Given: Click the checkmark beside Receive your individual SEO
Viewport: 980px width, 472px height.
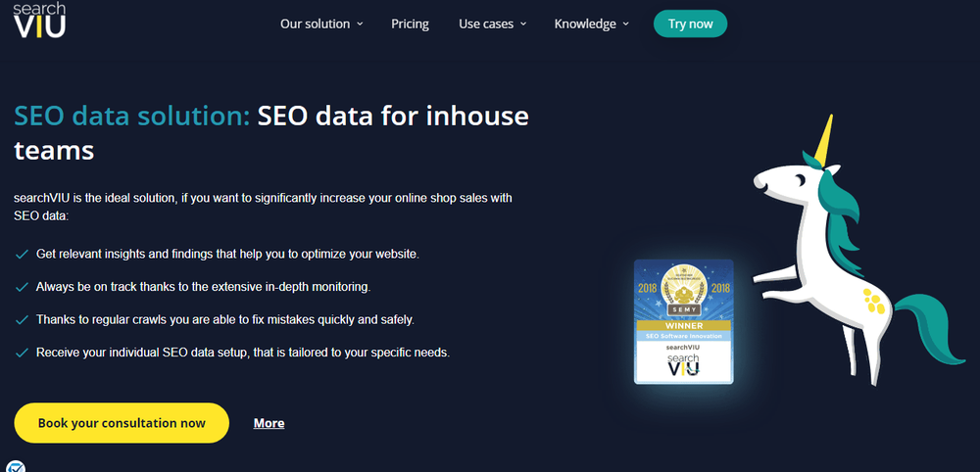Looking at the screenshot, I should tap(22, 353).
